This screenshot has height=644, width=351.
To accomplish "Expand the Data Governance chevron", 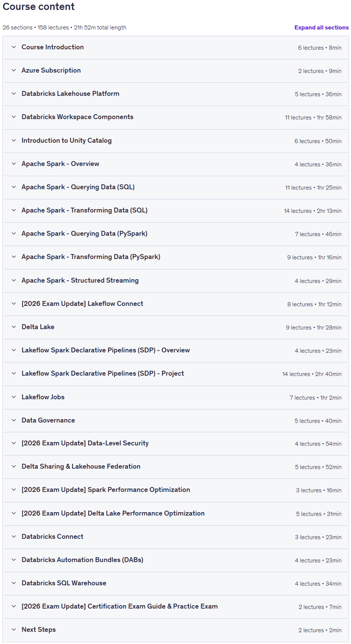I will (x=14, y=421).
